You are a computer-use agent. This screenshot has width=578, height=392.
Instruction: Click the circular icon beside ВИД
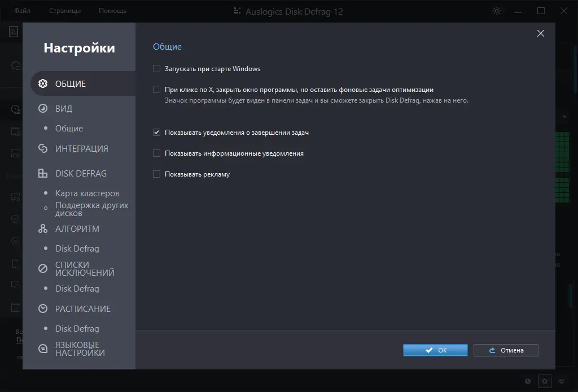43,108
